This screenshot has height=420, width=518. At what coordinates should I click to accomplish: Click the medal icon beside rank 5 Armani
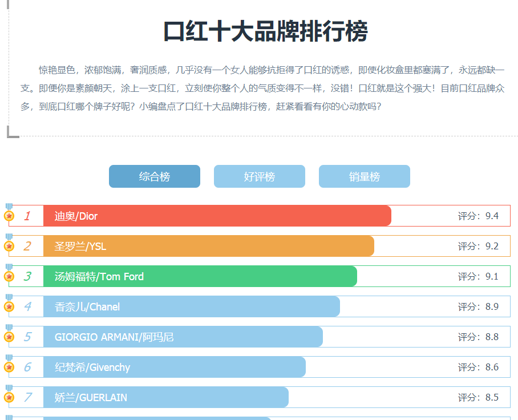(9, 333)
